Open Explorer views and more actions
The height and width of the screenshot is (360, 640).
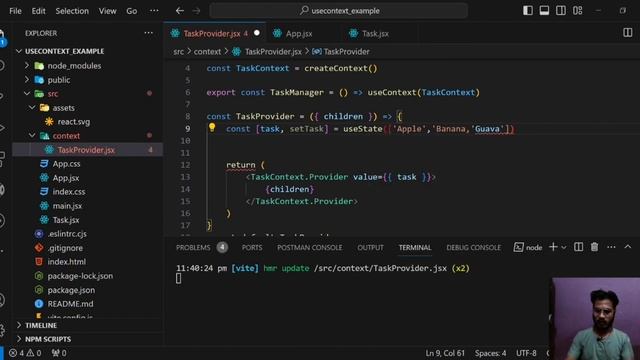149,33
